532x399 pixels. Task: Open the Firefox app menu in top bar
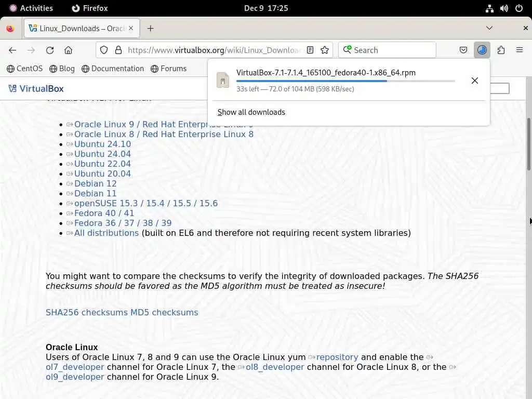click(x=90, y=8)
